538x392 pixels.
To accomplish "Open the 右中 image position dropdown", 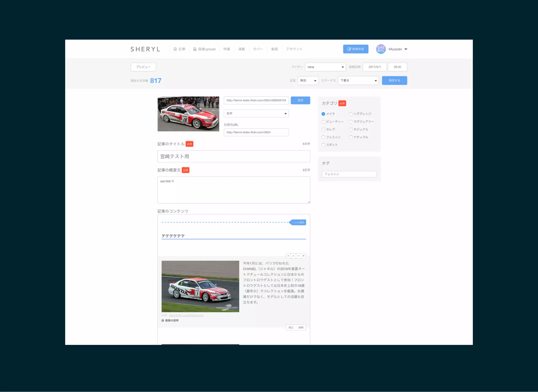I will point(256,113).
